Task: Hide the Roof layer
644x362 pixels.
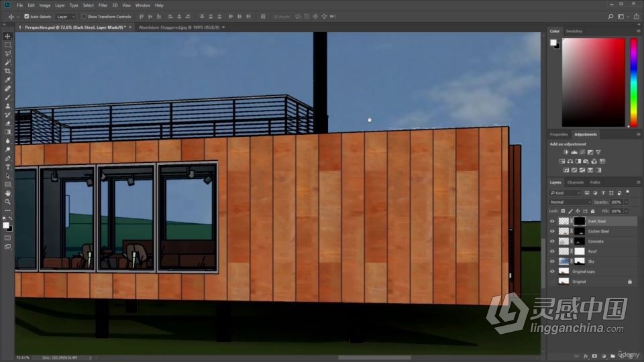Action: point(552,251)
